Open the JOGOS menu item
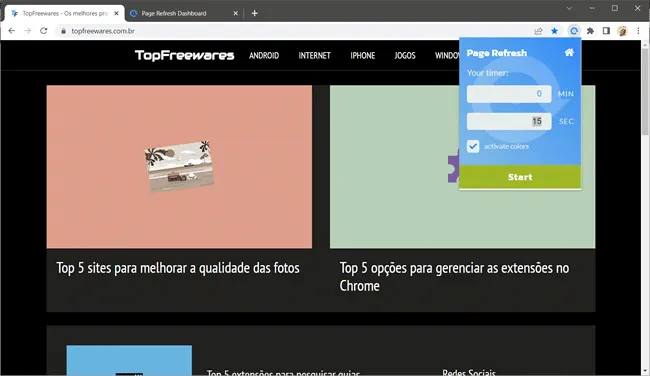 point(405,56)
